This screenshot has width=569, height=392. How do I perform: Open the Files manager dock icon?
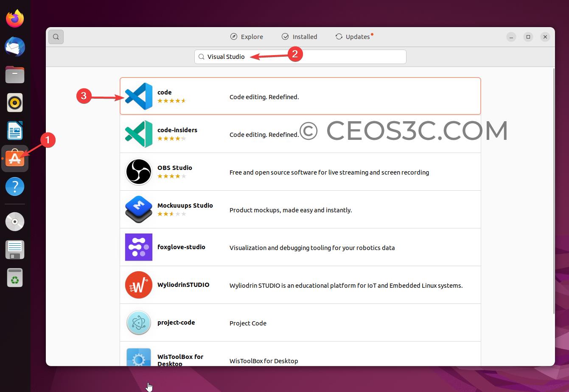[x=15, y=75]
